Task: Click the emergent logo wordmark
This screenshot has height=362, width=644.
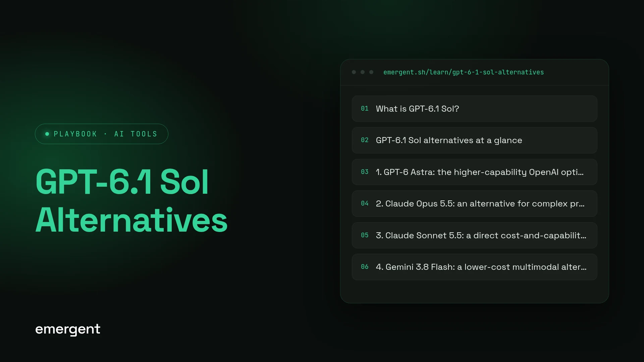Action: click(68, 329)
